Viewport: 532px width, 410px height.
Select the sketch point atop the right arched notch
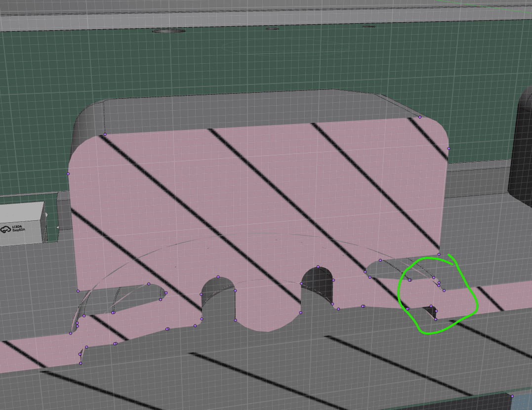(318, 267)
